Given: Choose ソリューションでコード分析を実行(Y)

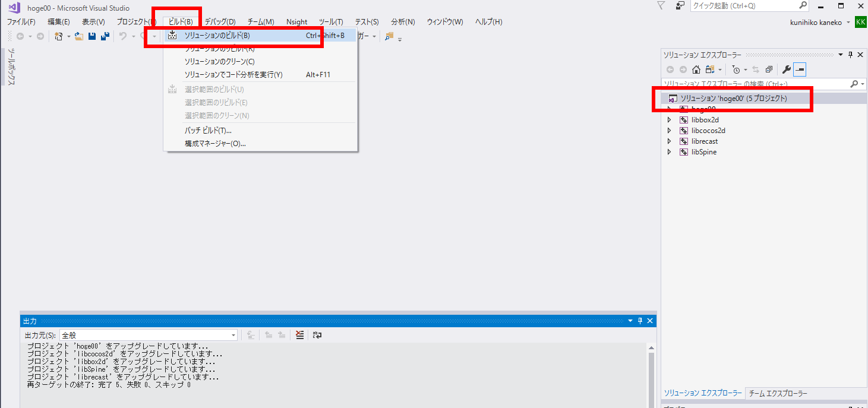Looking at the screenshot, I should coord(261,75).
